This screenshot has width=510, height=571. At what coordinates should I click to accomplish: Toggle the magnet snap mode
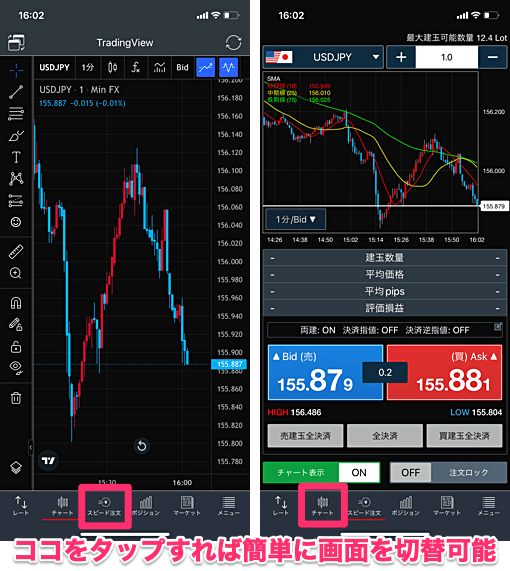(16, 303)
